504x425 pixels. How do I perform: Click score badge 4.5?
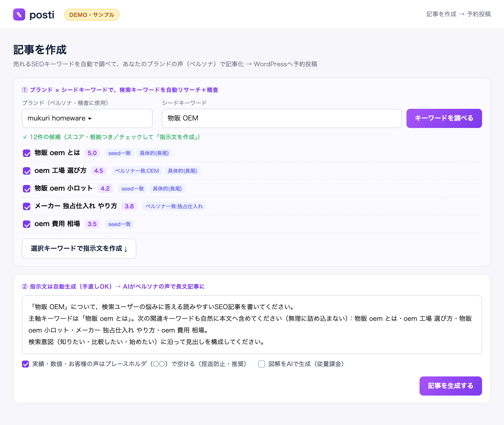click(x=98, y=171)
